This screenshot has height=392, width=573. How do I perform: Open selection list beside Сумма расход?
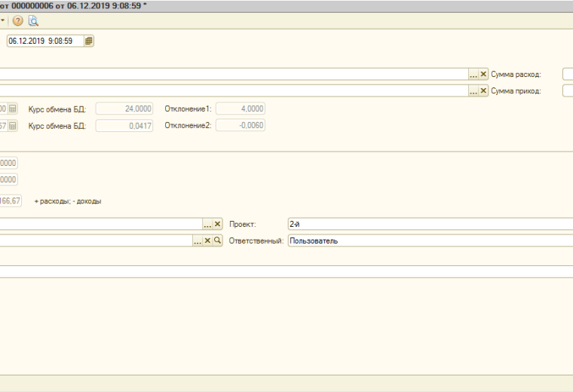coord(473,75)
